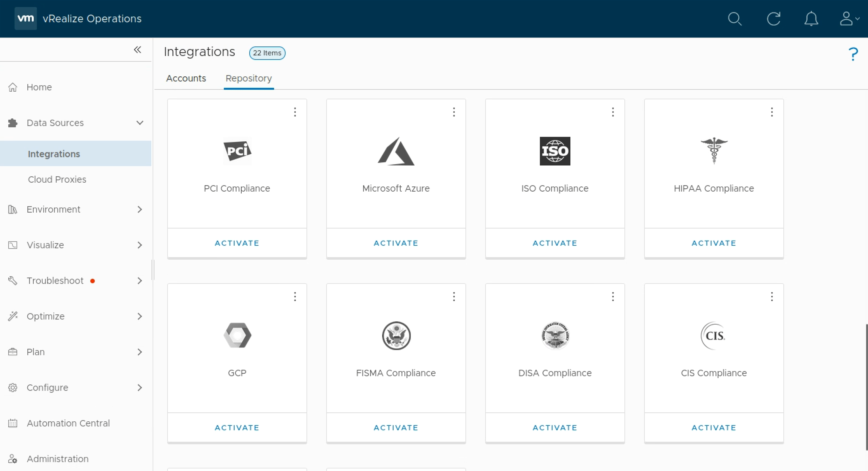This screenshot has width=868, height=471.
Task: Select the Repository tab
Action: 249,78
